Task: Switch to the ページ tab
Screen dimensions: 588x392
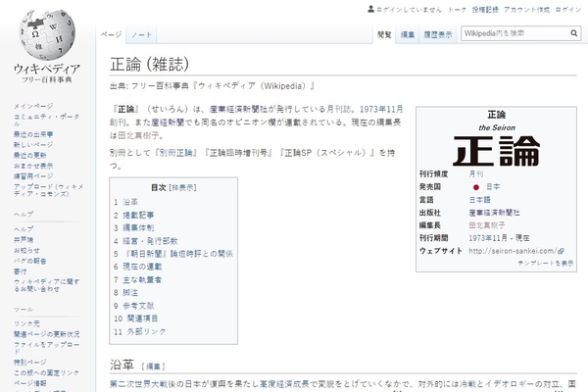Action: (111, 34)
